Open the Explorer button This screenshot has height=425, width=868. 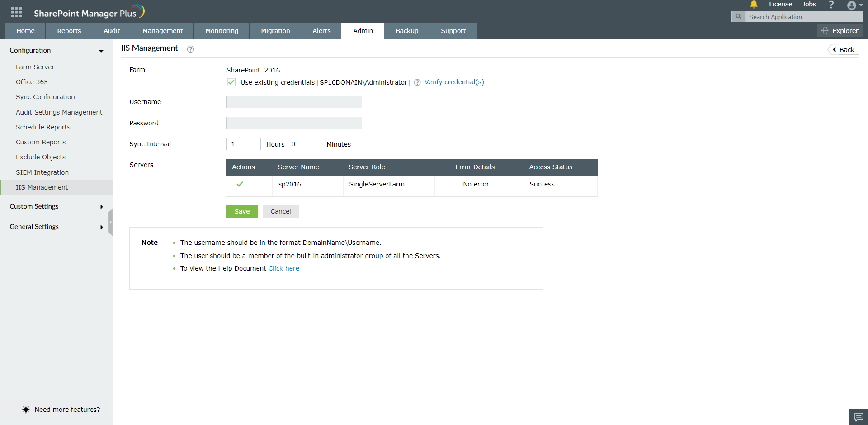point(840,31)
